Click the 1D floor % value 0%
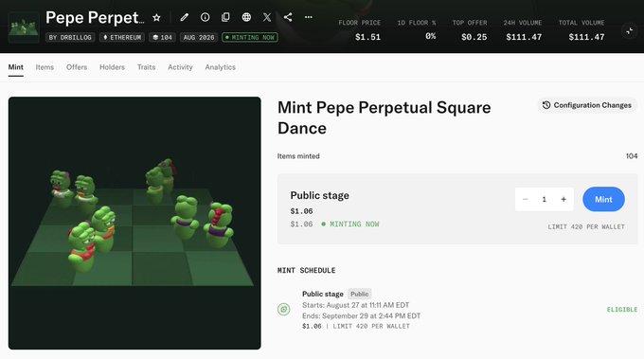 point(430,37)
